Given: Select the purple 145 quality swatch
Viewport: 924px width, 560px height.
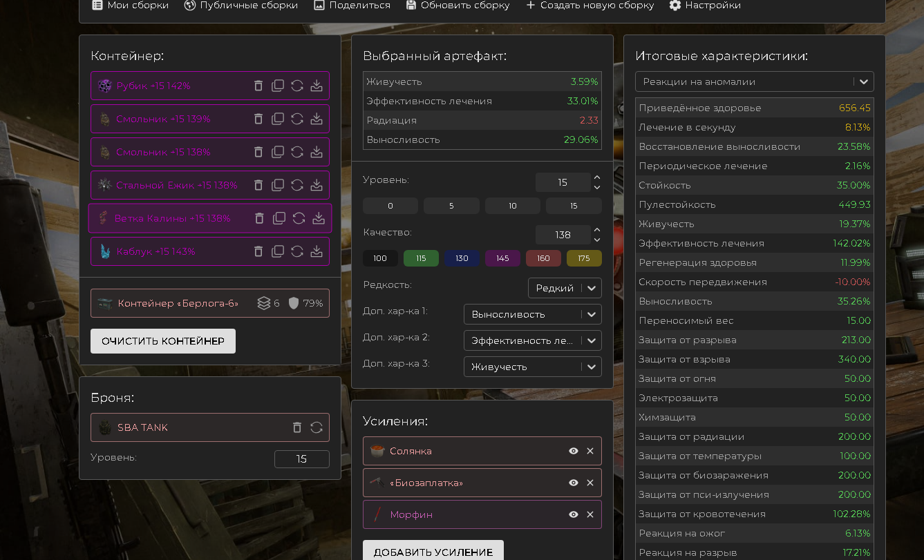Looking at the screenshot, I should point(502,258).
